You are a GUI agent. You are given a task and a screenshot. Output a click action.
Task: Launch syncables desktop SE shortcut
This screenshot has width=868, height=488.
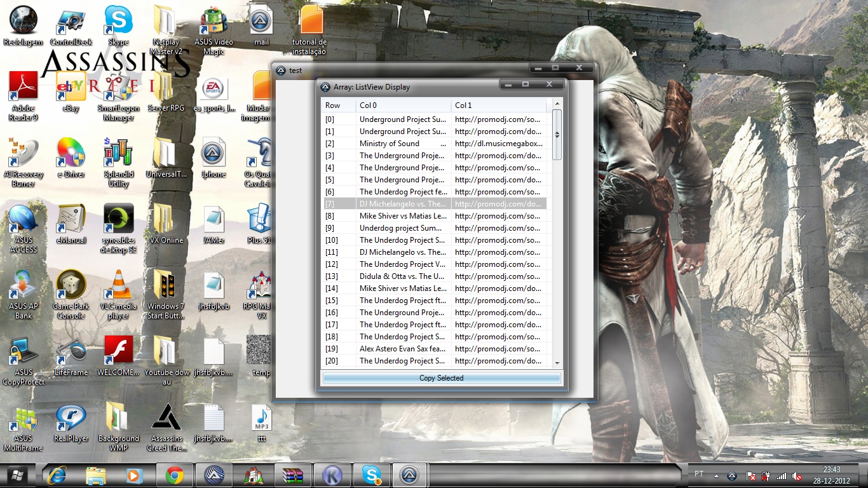pos(118,227)
